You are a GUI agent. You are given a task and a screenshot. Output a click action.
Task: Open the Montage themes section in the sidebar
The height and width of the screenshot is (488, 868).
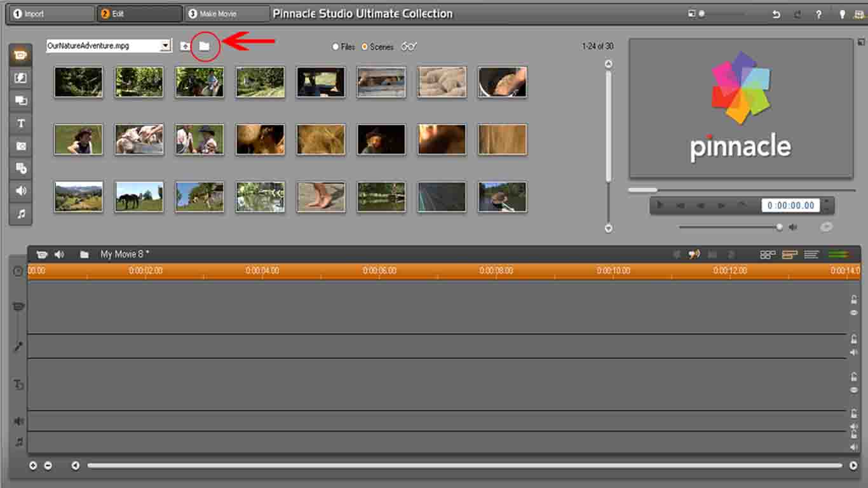coord(20,100)
